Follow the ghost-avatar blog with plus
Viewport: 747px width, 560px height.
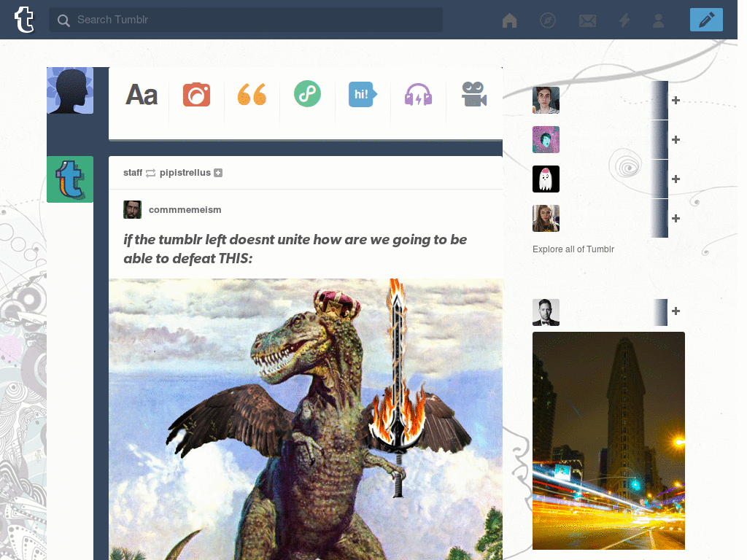click(676, 179)
